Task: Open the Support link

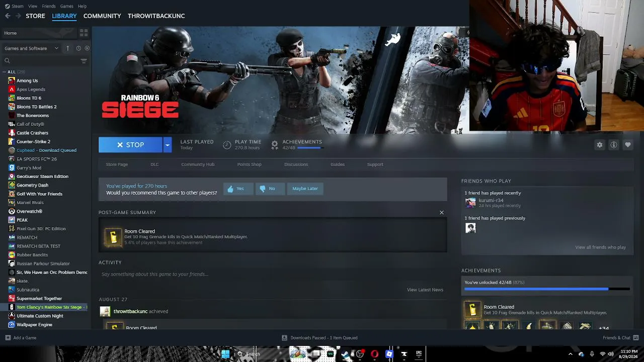Action: point(375,164)
